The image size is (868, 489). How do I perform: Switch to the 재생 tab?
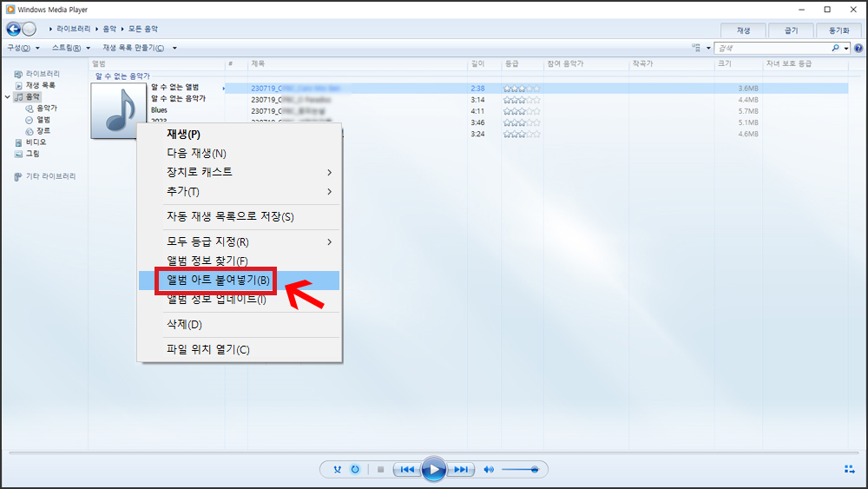(x=743, y=30)
